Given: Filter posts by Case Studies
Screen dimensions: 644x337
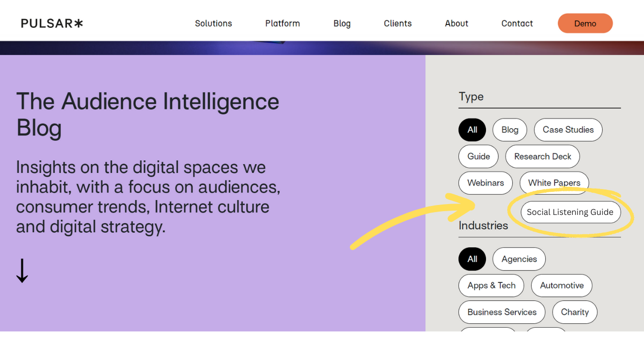Looking at the screenshot, I should (568, 130).
